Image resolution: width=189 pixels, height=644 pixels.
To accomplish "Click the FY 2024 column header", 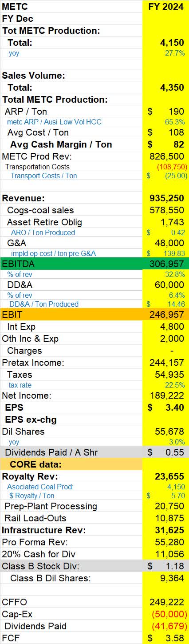I will click(166, 6).
